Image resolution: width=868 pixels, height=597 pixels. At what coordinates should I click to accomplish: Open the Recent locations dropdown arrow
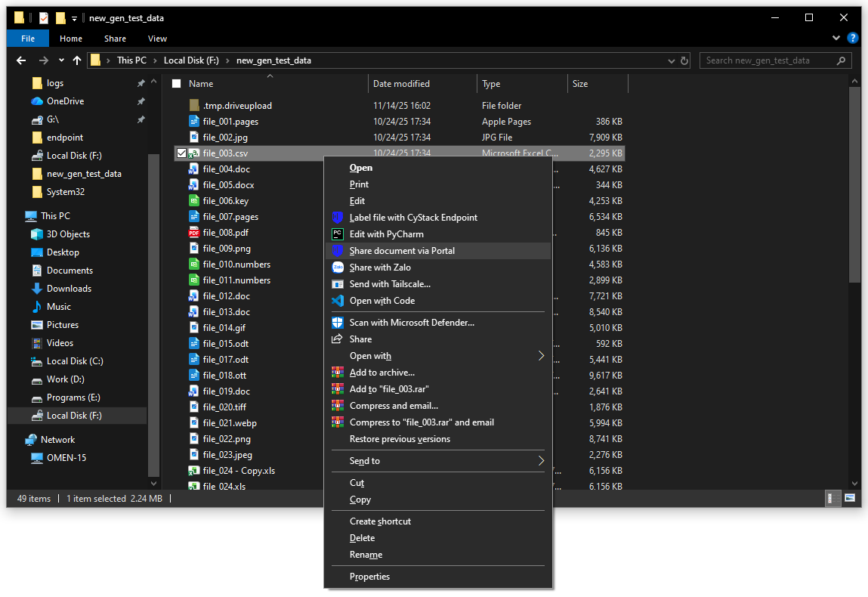point(61,60)
